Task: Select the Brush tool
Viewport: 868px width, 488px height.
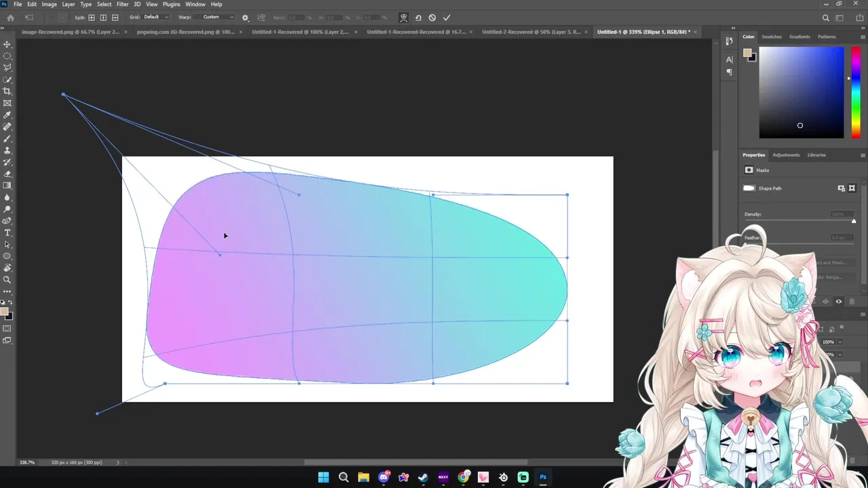Action: coord(7,138)
